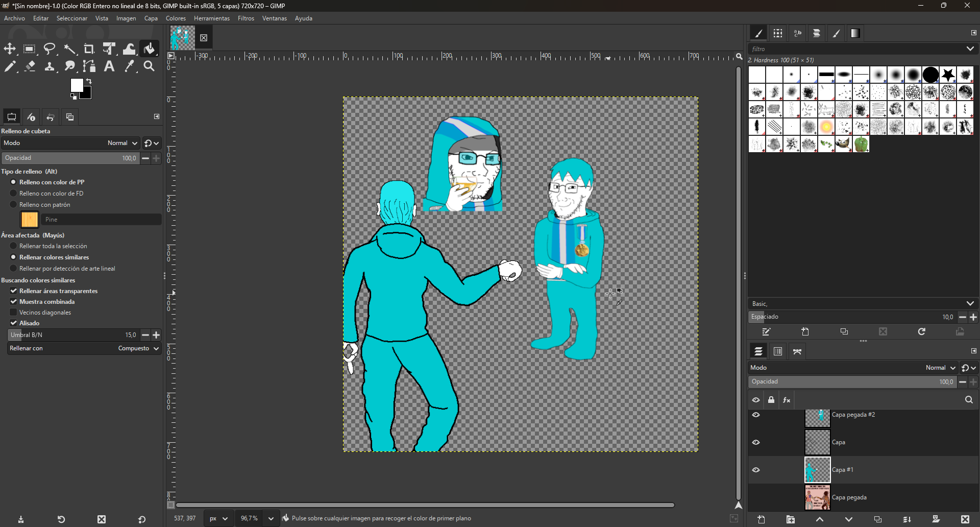The width and height of the screenshot is (980, 527).
Task: Open the zoom percentage dropdown
Action: (x=271, y=518)
